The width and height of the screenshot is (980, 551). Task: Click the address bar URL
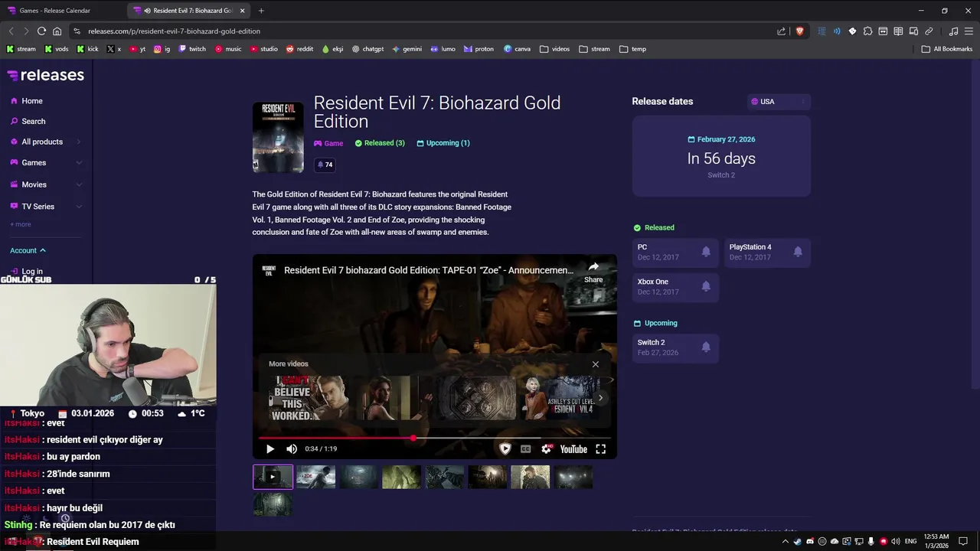pyautogui.click(x=174, y=31)
